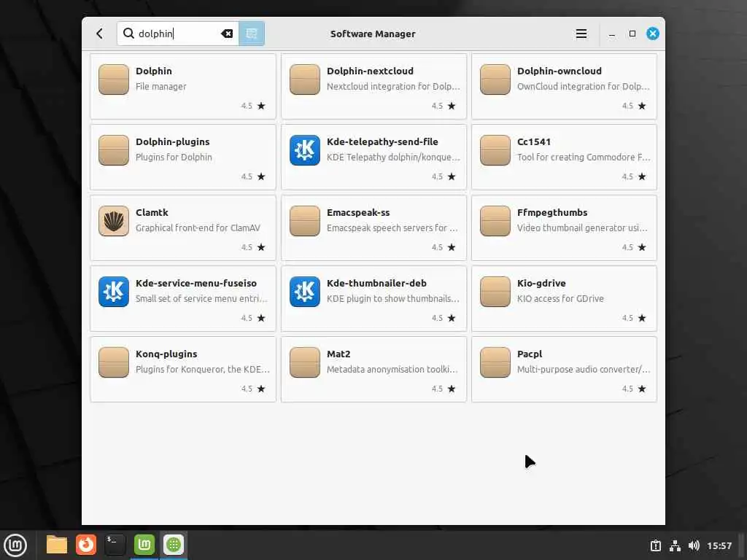The image size is (747, 560).
Task: Select the 'Konq-plugins' title
Action: [166, 354]
